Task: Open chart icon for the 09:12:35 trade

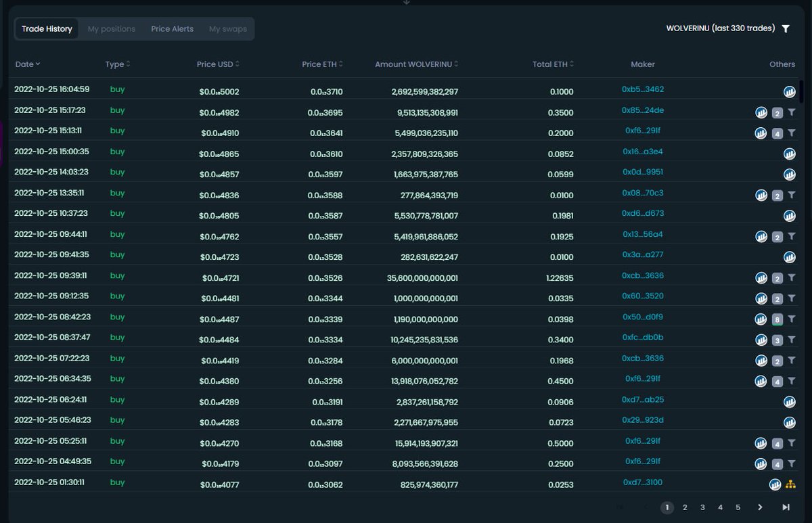Action: [761, 298]
